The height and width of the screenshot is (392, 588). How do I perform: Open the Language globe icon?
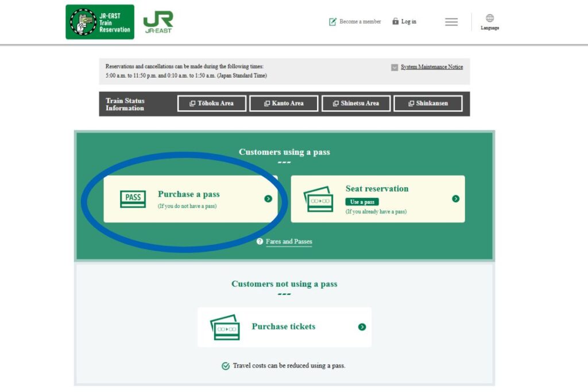pyautogui.click(x=489, y=18)
